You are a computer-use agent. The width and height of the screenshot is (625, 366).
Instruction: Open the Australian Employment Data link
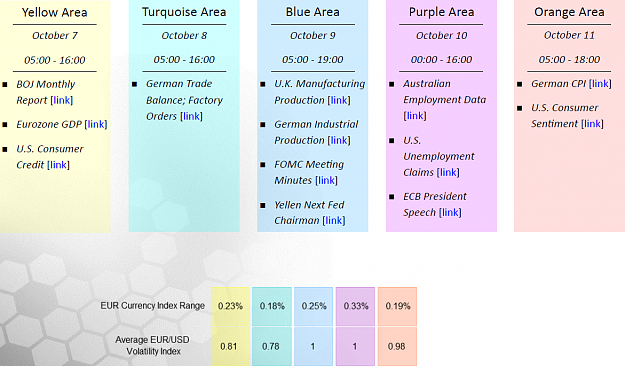pyautogui.click(x=415, y=116)
